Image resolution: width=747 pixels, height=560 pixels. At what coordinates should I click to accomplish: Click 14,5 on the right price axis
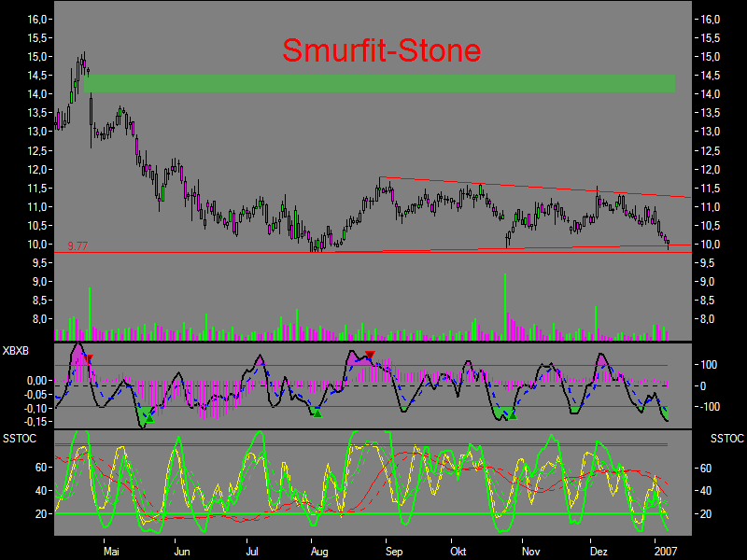(711, 76)
